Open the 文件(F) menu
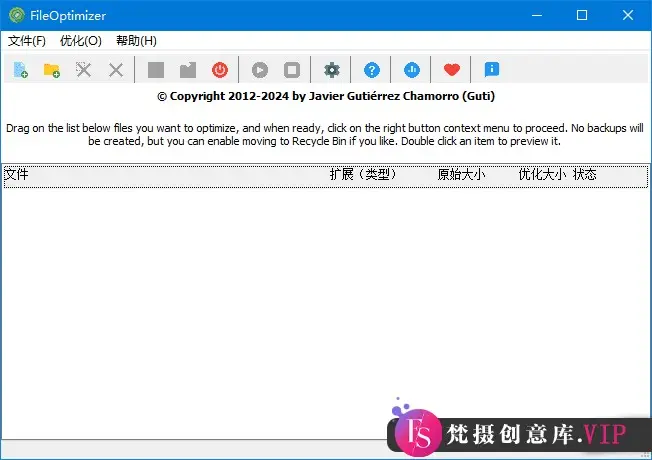This screenshot has height=460, width=652. 27,41
